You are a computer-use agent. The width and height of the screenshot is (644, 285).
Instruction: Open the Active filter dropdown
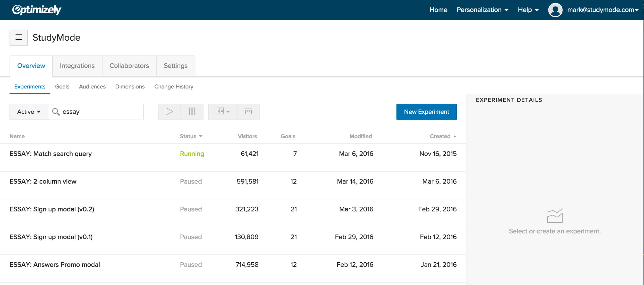coord(29,112)
